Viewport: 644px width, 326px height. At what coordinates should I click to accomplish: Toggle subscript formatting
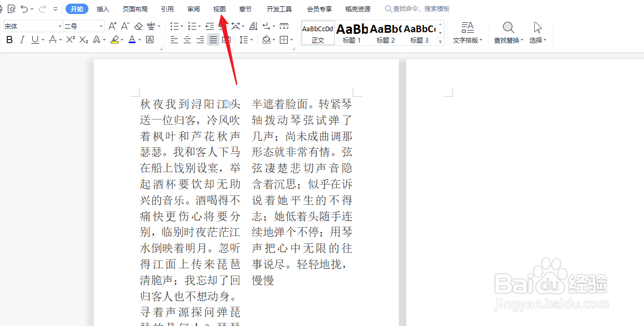tap(84, 40)
